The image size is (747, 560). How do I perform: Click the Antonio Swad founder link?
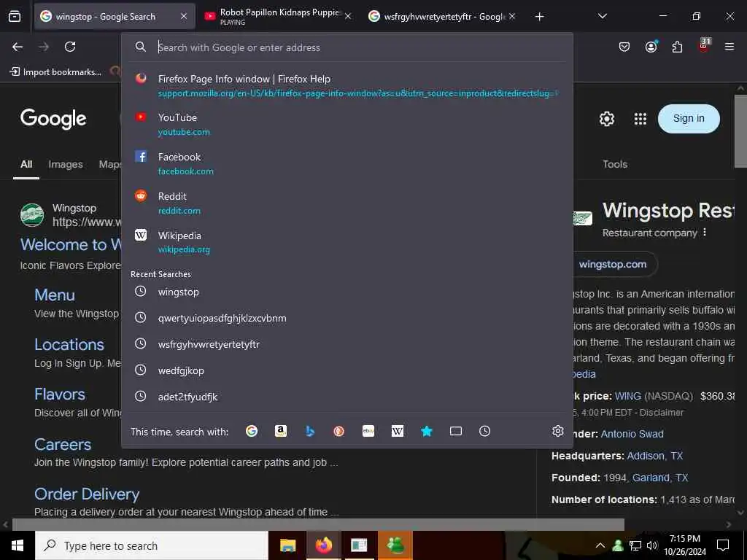pyautogui.click(x=632, y=435)
